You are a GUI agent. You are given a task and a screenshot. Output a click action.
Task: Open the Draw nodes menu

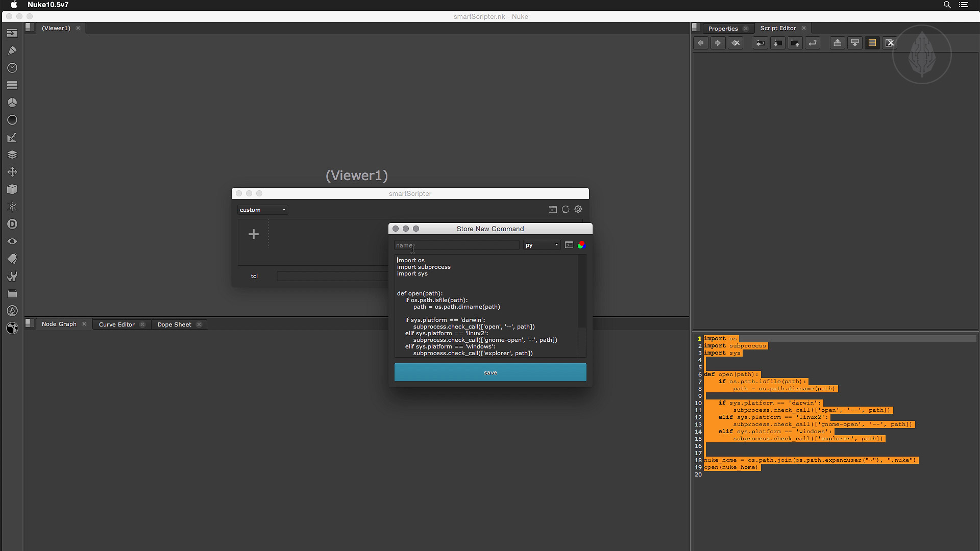click(12, 51)
